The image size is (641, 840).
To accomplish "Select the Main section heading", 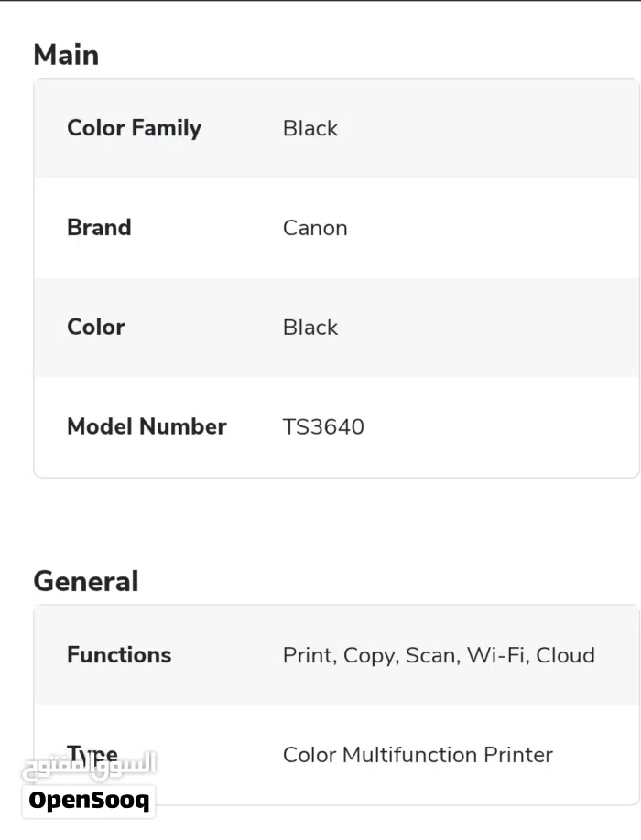I will pyautogui.click(x=66, y=55).
